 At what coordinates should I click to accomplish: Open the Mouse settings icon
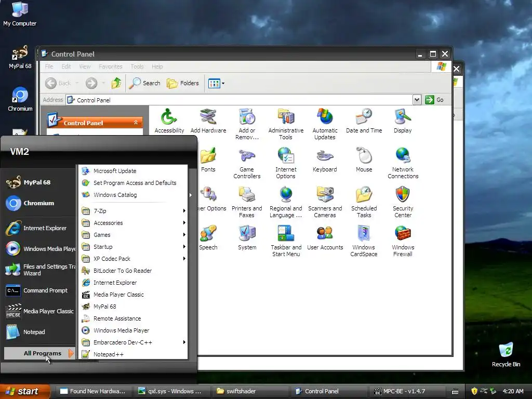[364, 160]
